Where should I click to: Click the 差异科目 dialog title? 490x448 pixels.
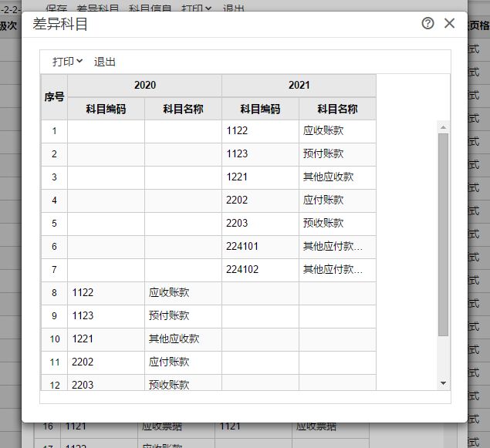coord(60,24)
